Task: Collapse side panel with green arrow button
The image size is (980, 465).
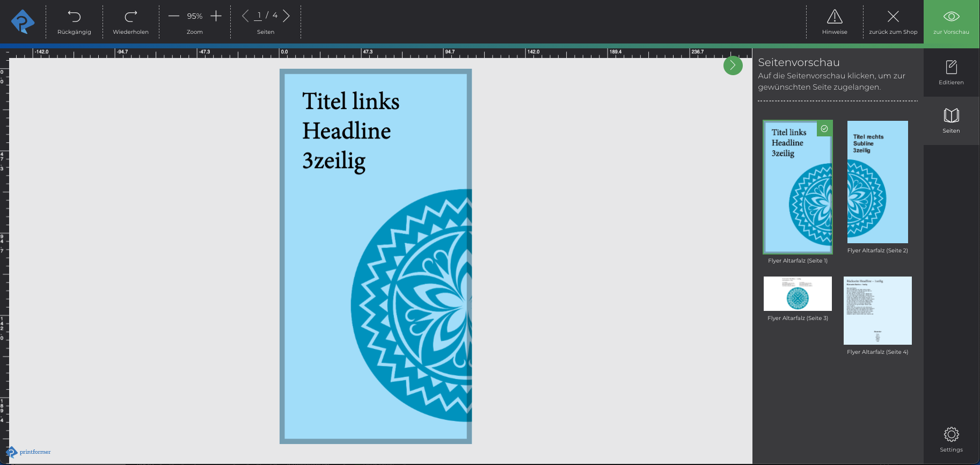Action: pyautogui.click(x=733, y=66)
